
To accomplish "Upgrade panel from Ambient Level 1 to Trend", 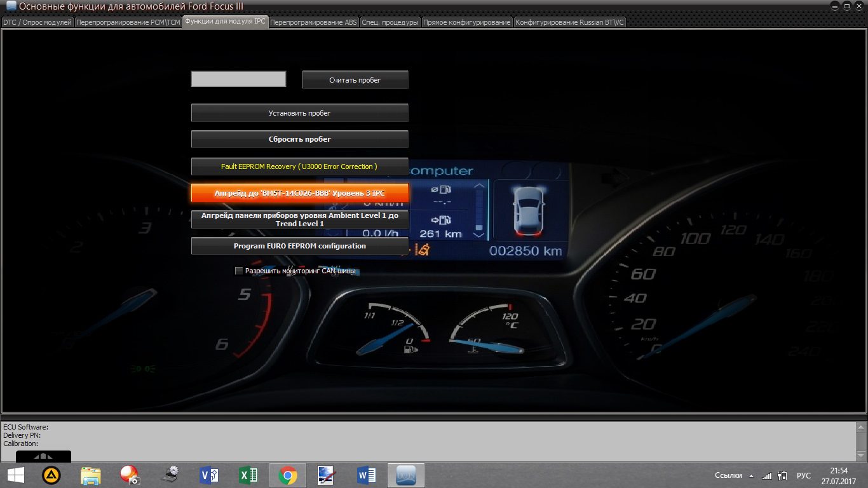I will tap(299, 220).
